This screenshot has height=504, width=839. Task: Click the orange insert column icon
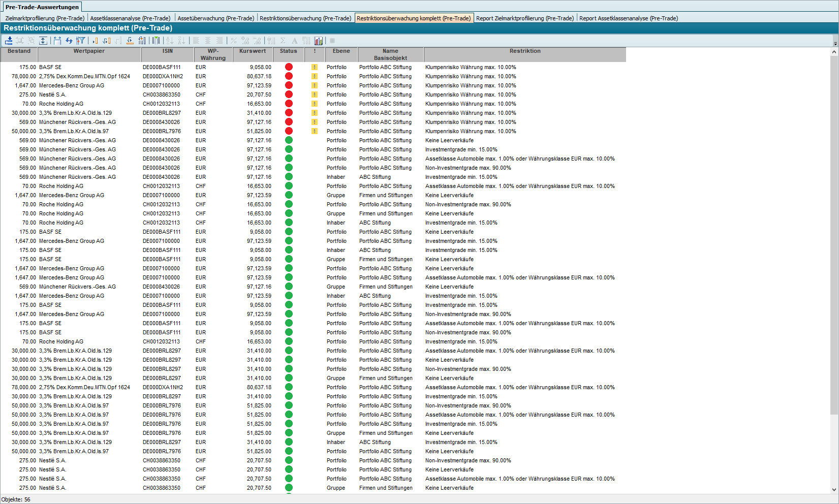pos(95,41)
